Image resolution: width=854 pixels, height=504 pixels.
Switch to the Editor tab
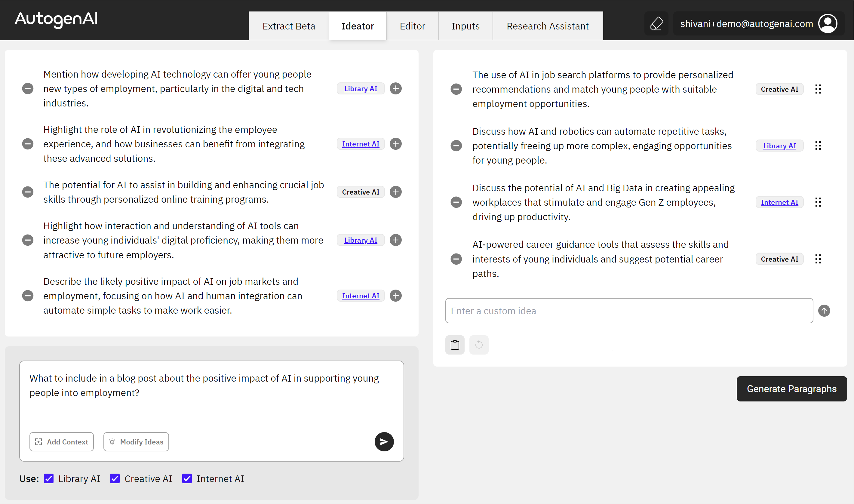(x=412, y=26)
